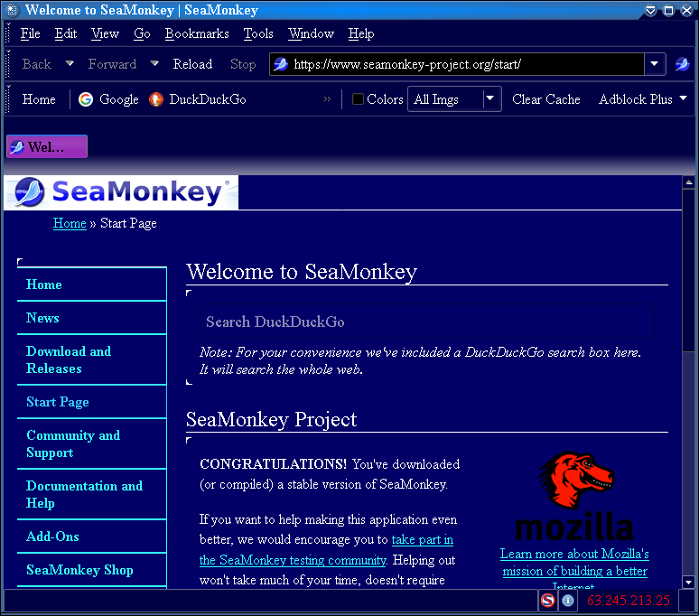Open the Google bookmark

108,99
